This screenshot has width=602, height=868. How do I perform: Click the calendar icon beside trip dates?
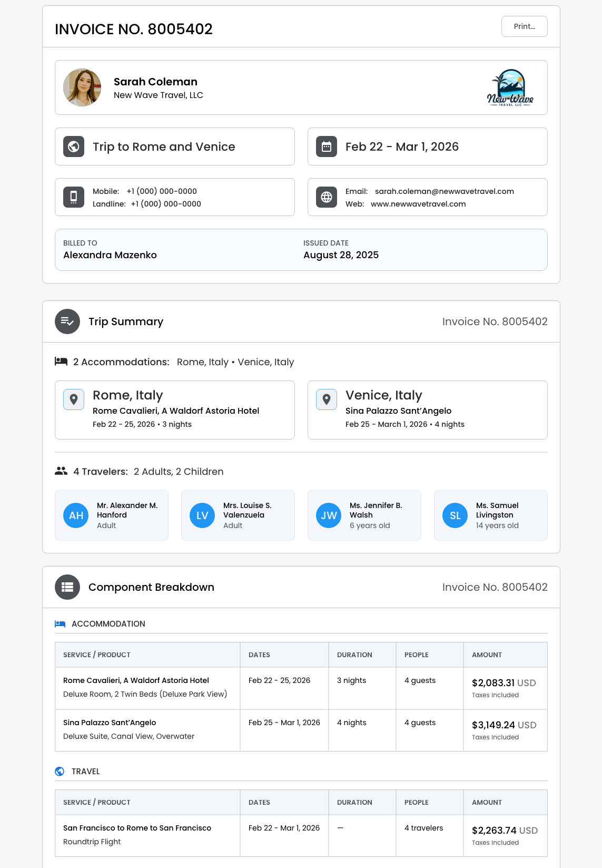(327, 147)
